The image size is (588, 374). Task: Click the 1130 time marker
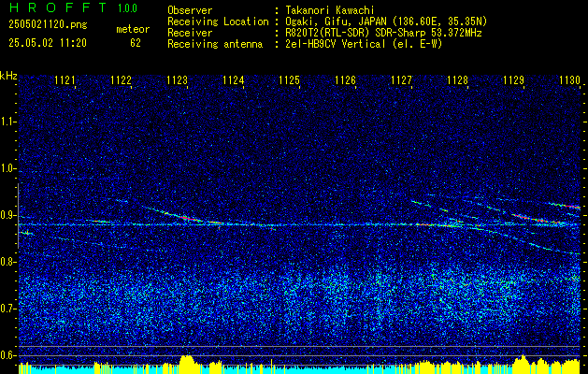pos(569,79)
